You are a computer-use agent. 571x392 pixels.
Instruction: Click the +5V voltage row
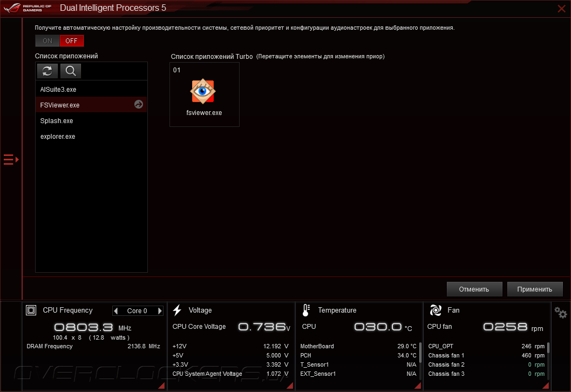click(230, 355)
